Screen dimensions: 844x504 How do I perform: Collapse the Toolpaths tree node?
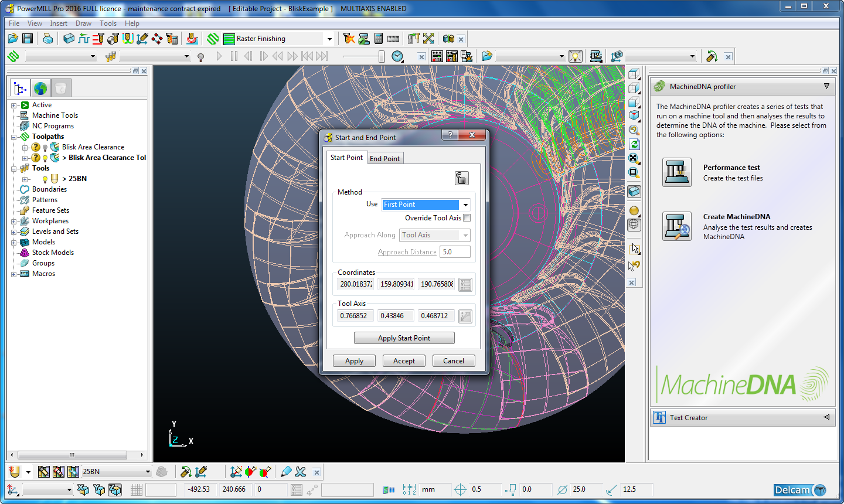coord(14,137)
